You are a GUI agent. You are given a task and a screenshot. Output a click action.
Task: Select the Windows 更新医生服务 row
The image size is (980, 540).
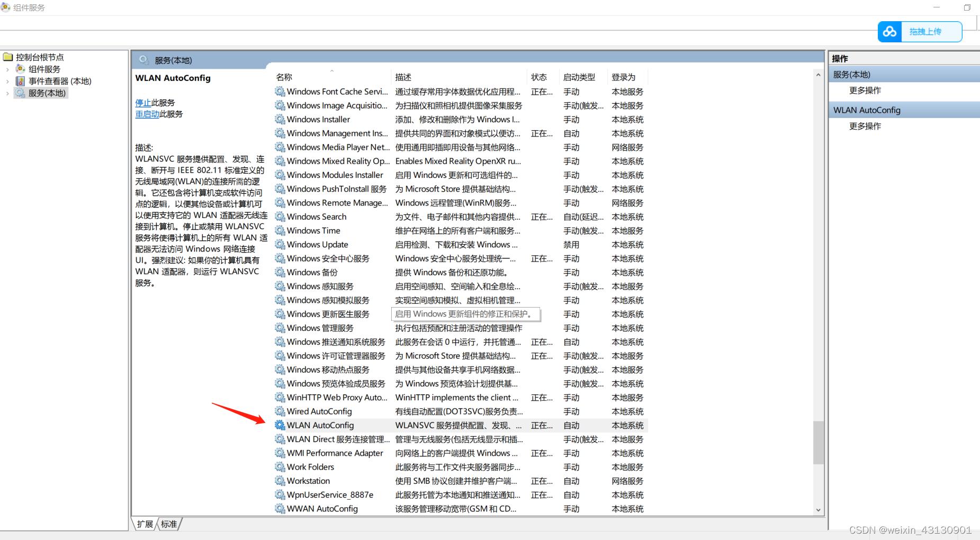(x=461, y=314)
